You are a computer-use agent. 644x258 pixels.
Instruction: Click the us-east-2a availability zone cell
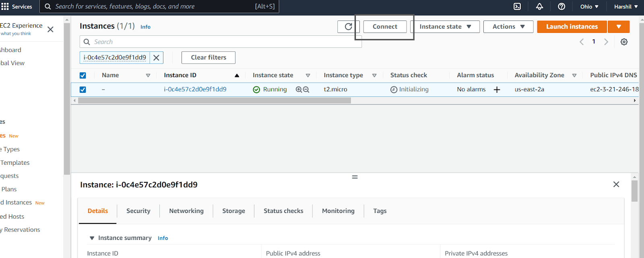(529, 89)
